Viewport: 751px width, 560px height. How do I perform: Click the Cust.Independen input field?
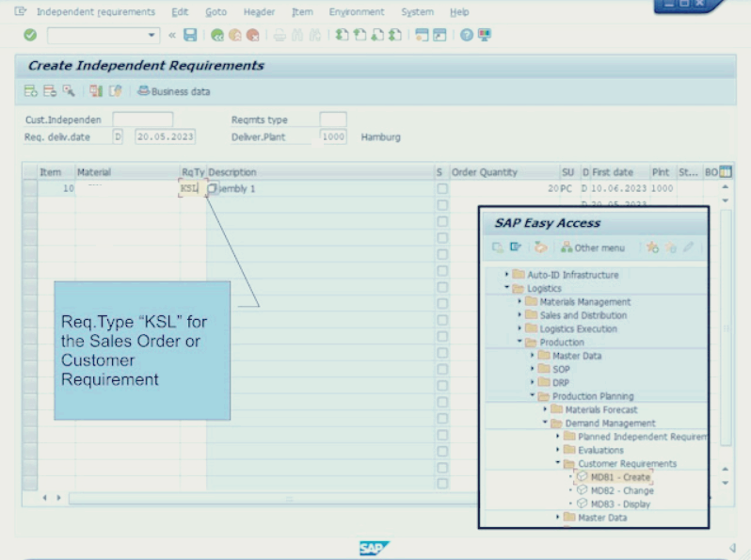pyautogui.click(x=143, y=120)
